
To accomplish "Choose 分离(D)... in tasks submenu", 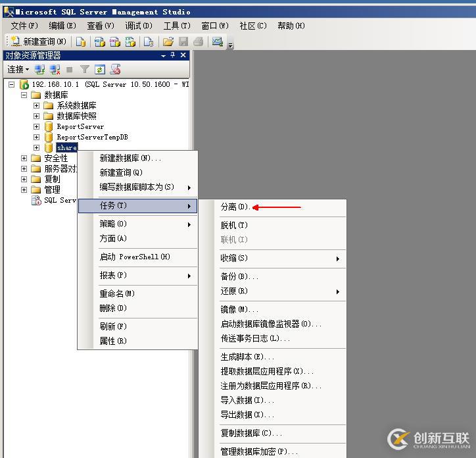I will click(273, 207).
